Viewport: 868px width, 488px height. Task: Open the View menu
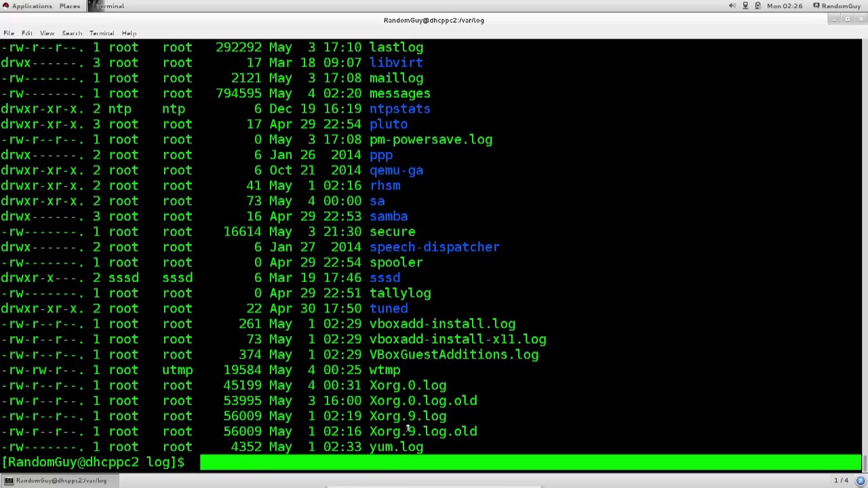(47, 33)
